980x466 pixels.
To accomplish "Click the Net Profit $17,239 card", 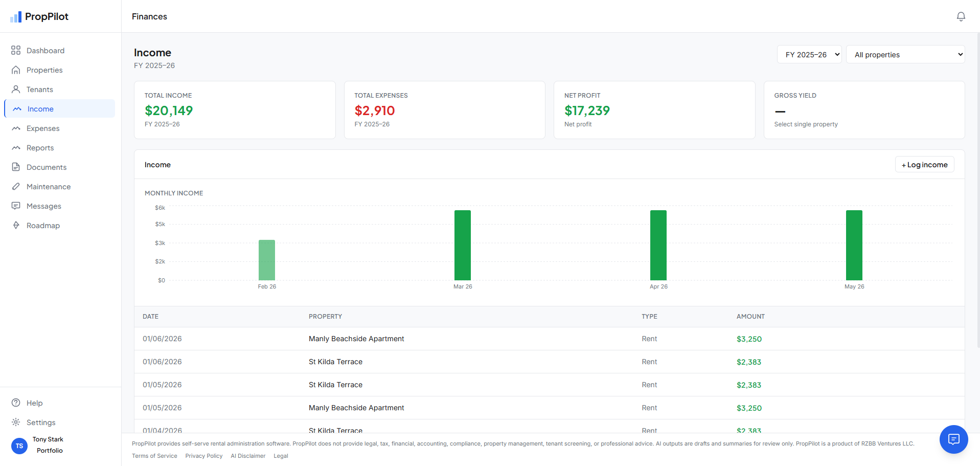I will 654,110.
